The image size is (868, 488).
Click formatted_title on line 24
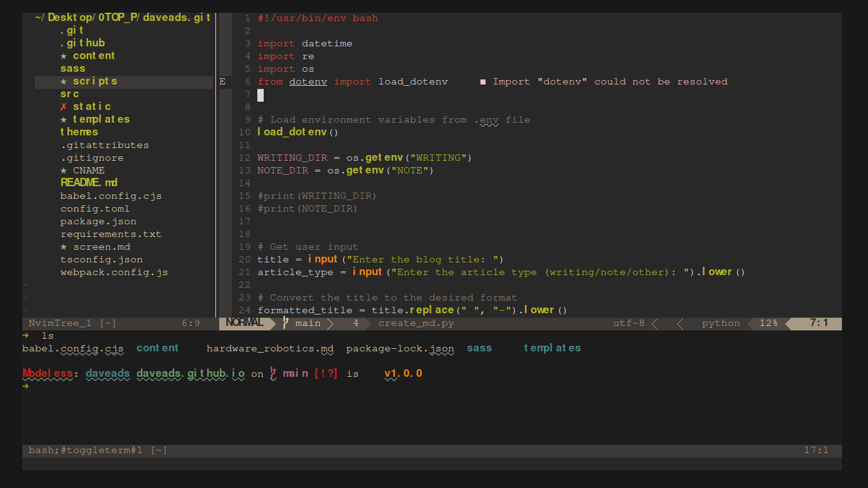tap(305, 310)
